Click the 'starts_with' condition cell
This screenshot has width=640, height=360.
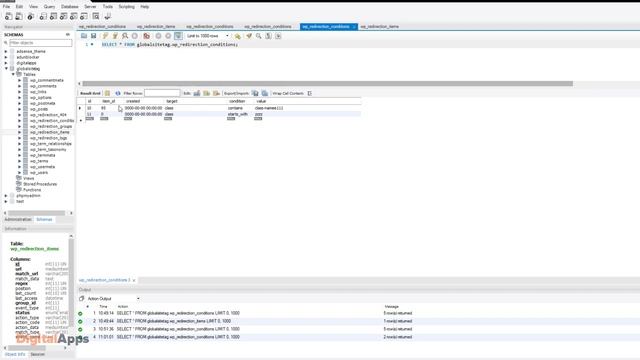(238, 114)
